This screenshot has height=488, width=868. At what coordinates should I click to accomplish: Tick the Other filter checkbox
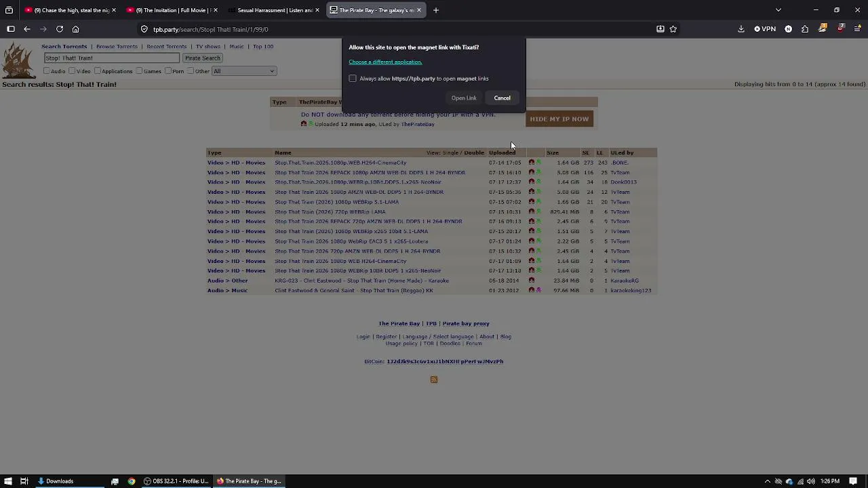pyautogui.click(x=191, y=71)
